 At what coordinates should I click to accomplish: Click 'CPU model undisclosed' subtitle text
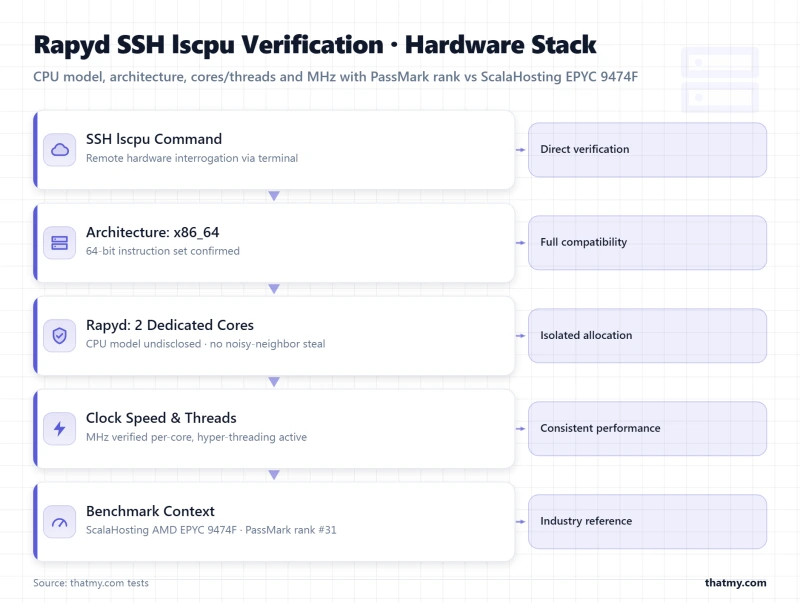tap(206, 344)
